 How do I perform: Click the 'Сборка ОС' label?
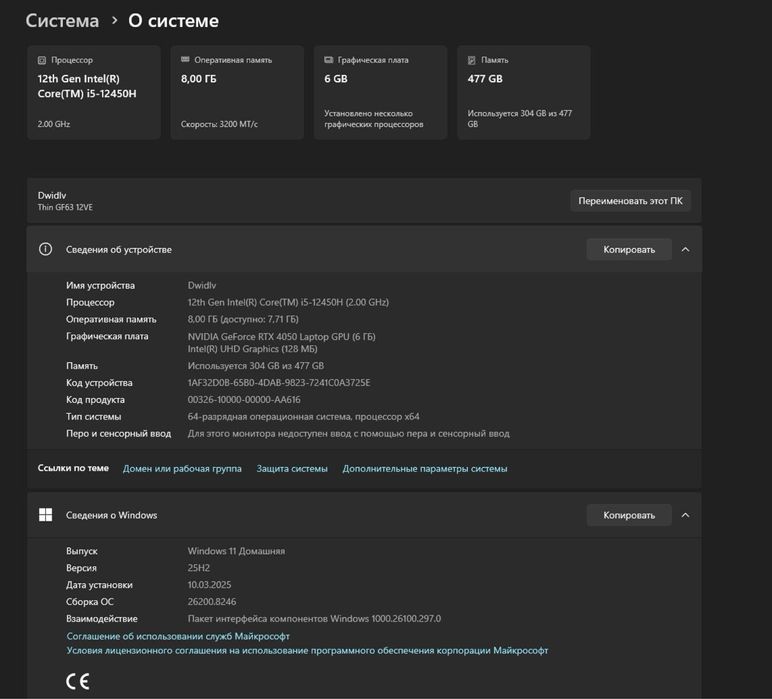pos(90,602)
